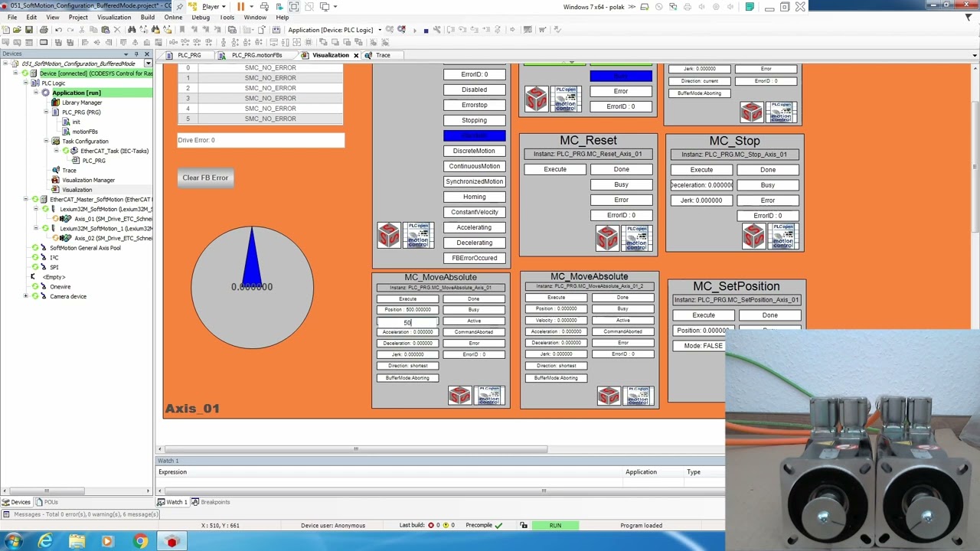Image resolution: width=980 pixels, height=551 pixels.
Task: Select motionFBs in device tree
Action: pos(84,132)
